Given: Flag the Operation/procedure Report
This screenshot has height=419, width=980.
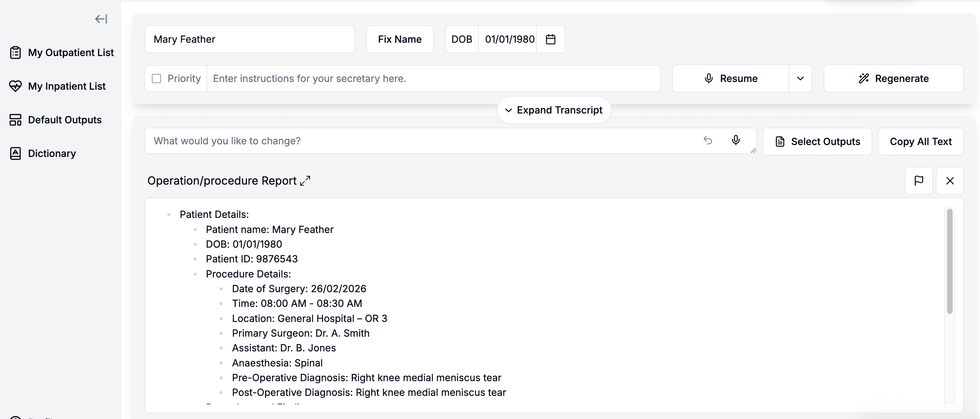Looking at the screenshot, I should pyautogui.click(x=919, y=181).
